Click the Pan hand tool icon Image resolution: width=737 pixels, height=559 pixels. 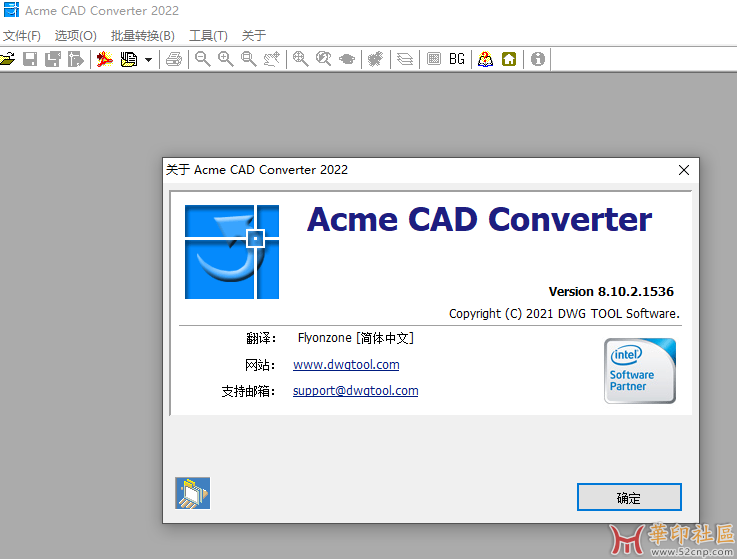point(272,59)
